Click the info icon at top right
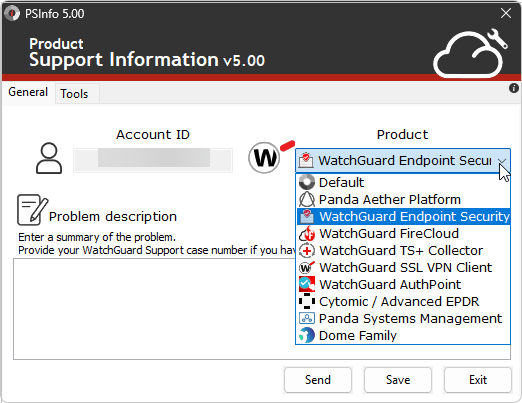Screen dimensions: 522x403 pos(514,88)
